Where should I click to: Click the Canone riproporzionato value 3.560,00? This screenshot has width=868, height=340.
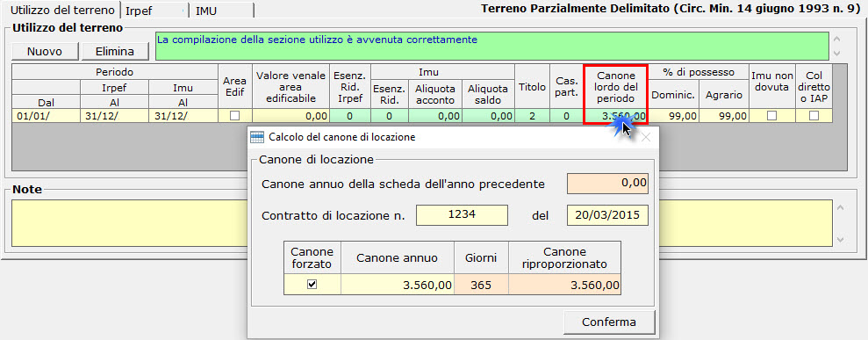564,285
